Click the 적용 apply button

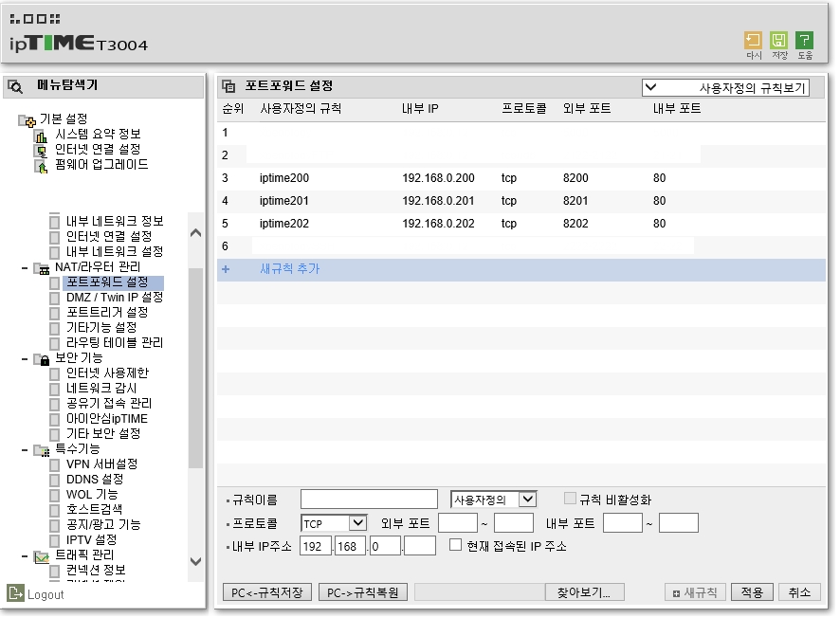point(752,592)
